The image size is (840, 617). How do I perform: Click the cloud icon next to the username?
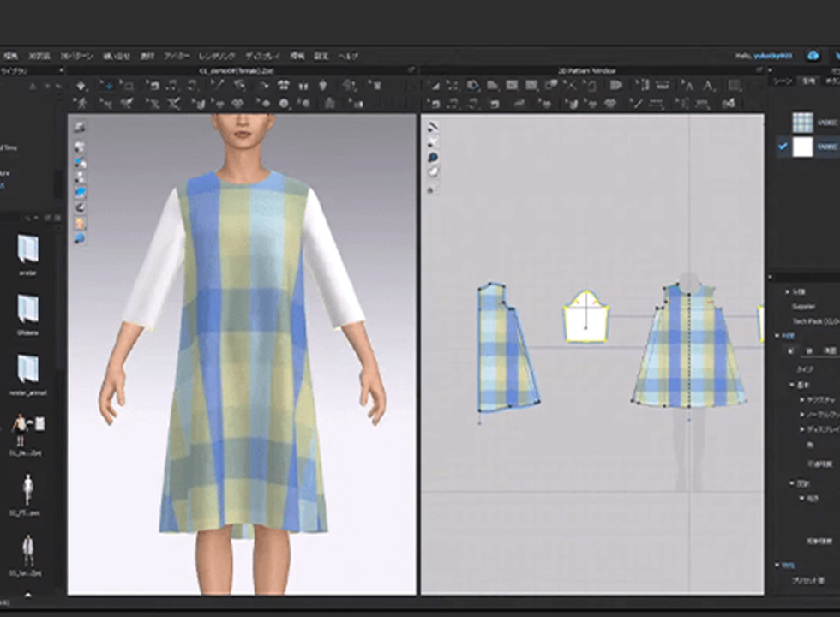(813, 56)
